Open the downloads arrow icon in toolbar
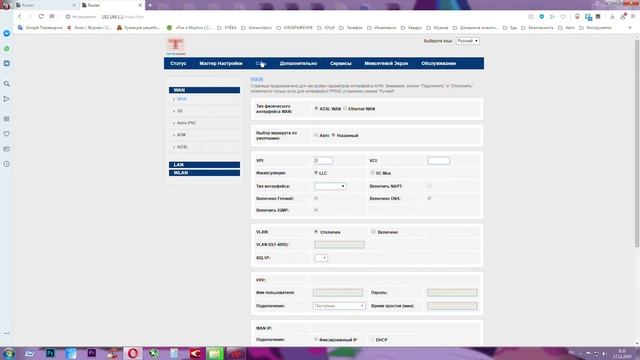This screenshot has width=640, height=360. point(613,16)
